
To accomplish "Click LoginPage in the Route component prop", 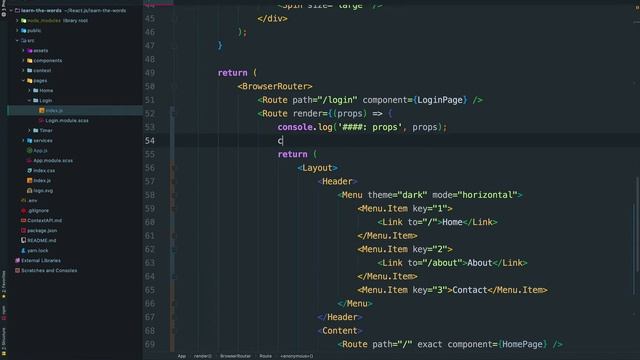I will pyautogui.click(x=440, y=100).
